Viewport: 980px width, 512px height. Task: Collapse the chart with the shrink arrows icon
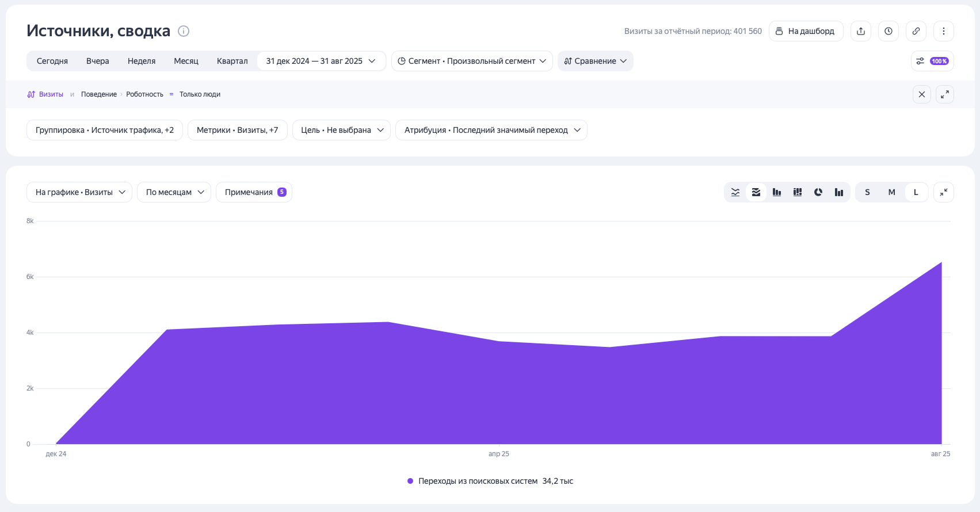[943, 192]
